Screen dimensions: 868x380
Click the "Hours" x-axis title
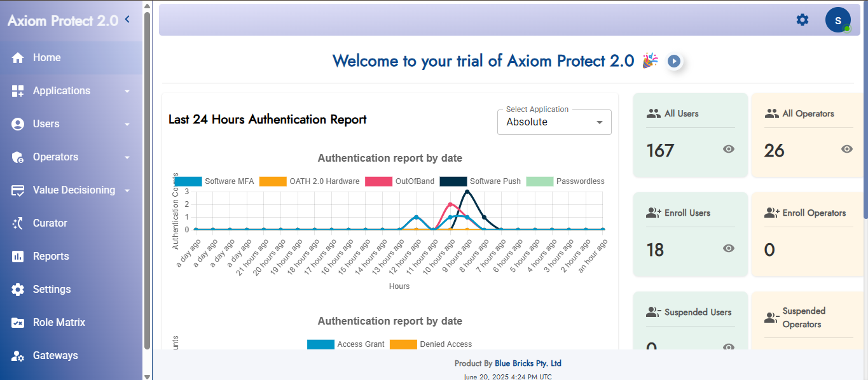pyautogui.click(x=399, y=286)
